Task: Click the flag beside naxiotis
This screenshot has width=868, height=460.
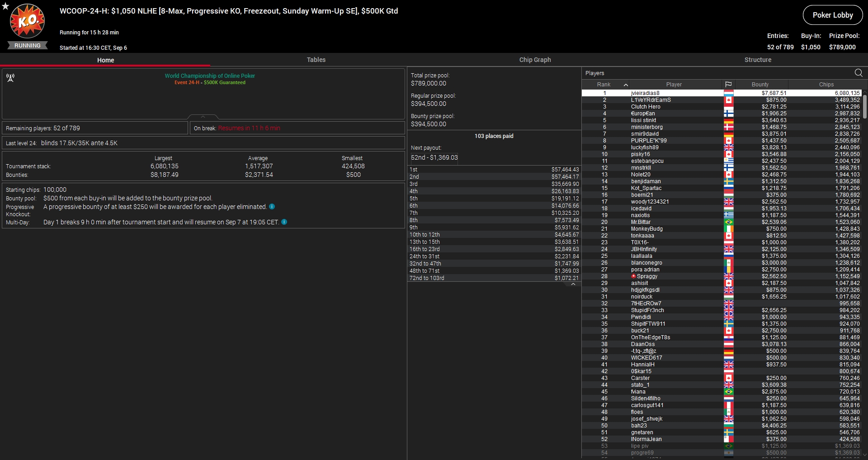Action: pyautogui.click(x=728, y=215)
